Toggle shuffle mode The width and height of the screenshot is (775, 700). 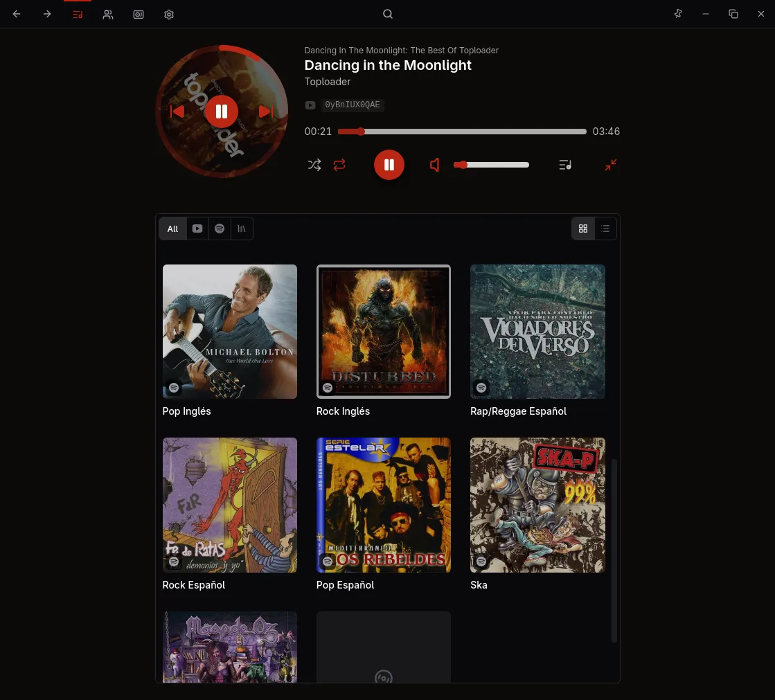314,165
